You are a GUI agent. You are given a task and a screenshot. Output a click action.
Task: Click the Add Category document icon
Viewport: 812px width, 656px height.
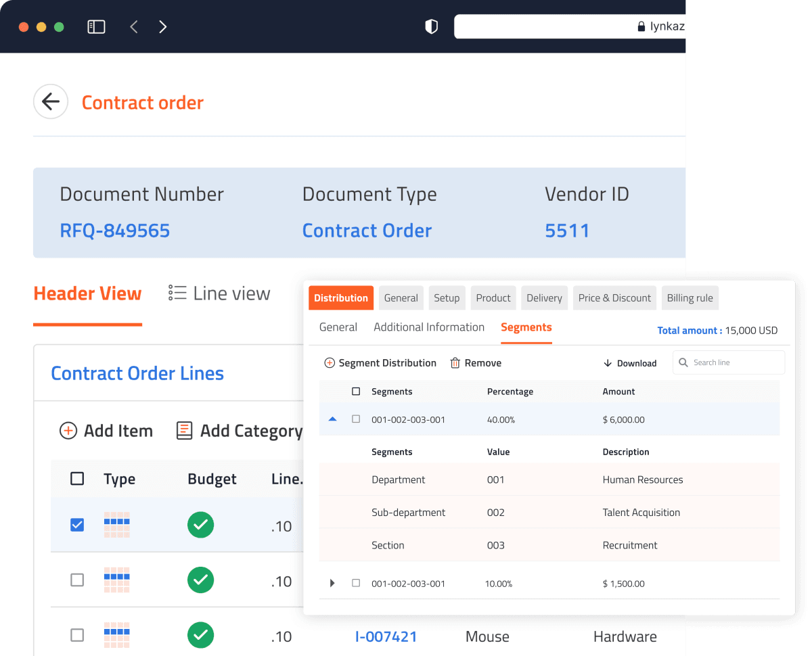click(x=184, y=431)
